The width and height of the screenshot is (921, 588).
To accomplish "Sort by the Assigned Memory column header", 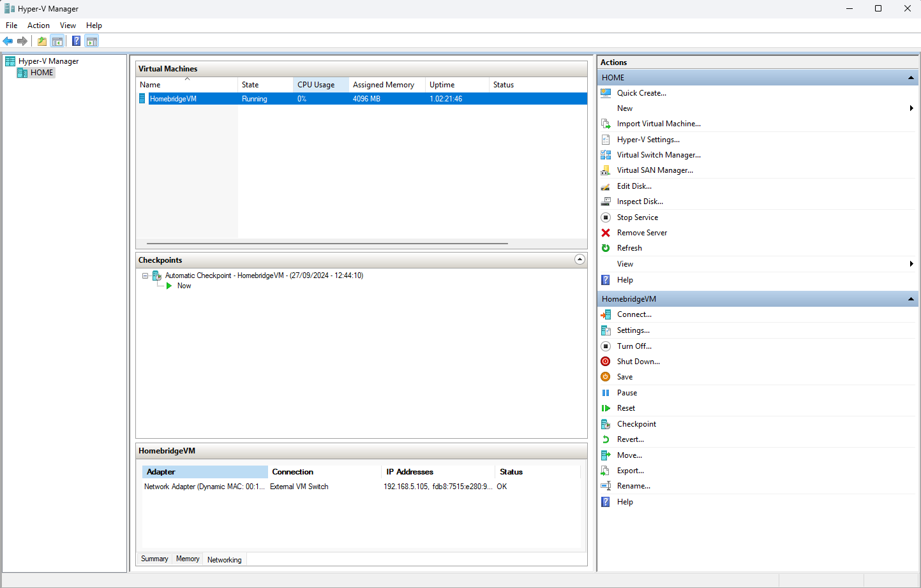I will click(387, 85).
